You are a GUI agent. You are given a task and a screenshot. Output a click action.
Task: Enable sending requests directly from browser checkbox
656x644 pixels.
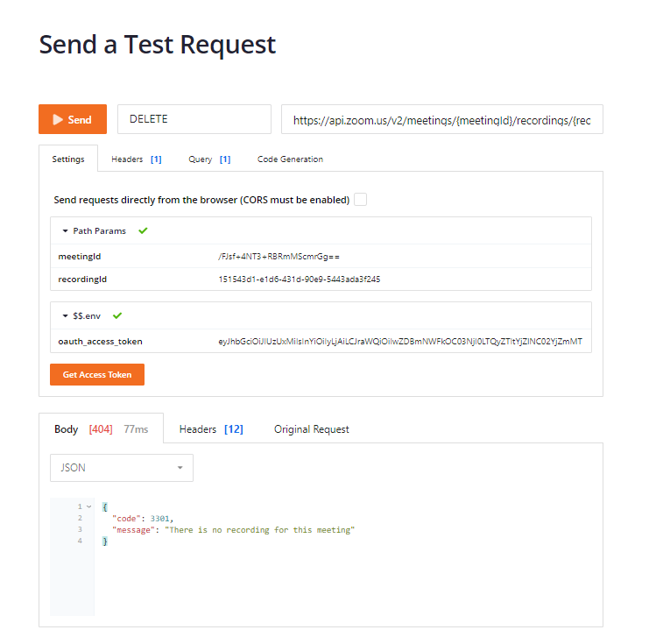360,200
